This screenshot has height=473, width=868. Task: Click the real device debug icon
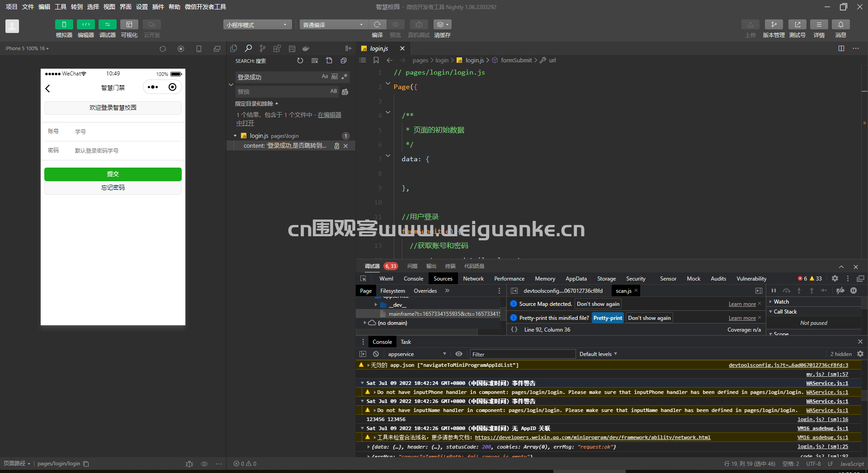419,24
